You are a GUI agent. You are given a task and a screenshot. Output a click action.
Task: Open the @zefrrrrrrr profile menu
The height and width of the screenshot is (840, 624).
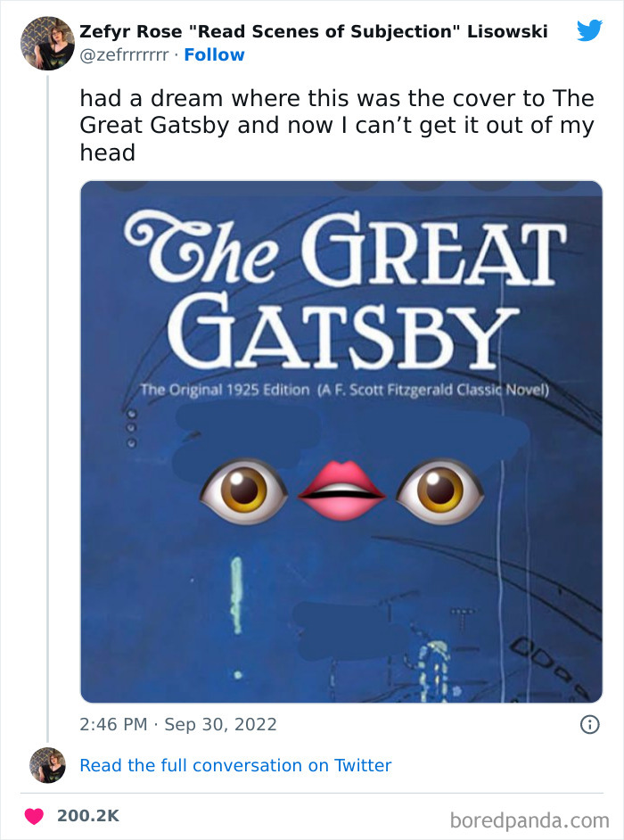tap(127, 54)
